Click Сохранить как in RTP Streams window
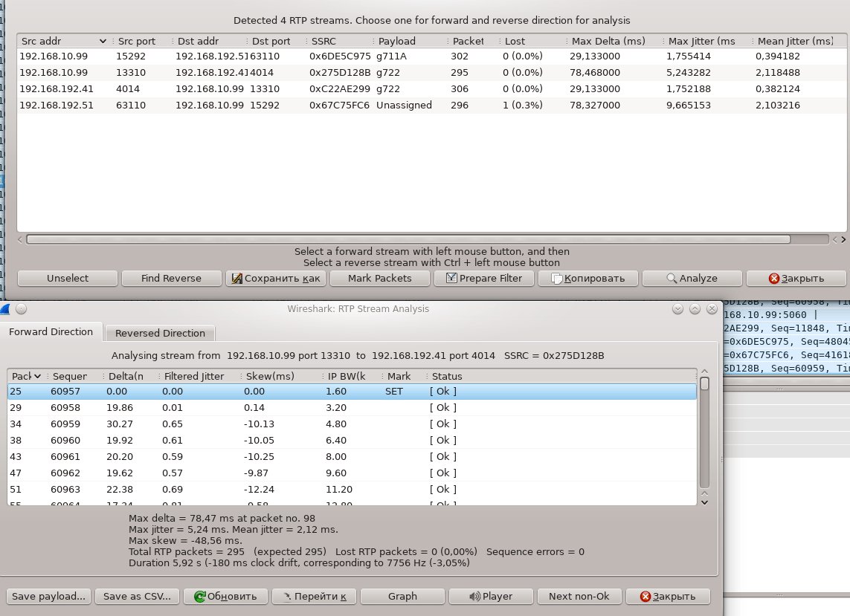This screenshot has width=850, height=616. tap(275, 278)
